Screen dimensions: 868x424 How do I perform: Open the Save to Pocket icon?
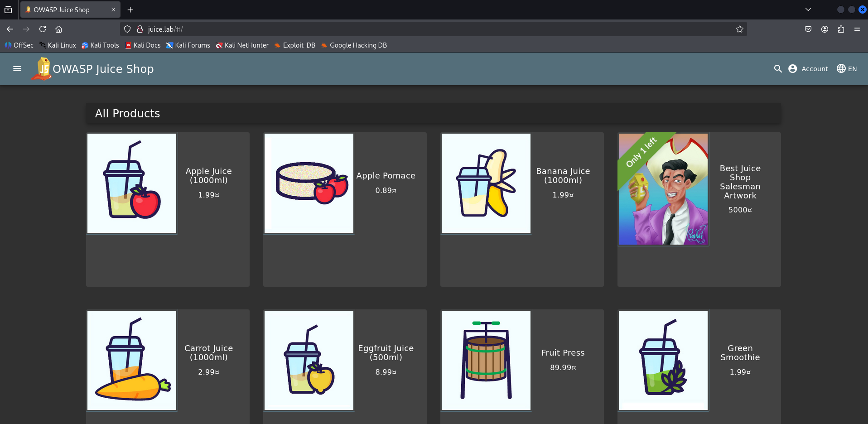808,29
